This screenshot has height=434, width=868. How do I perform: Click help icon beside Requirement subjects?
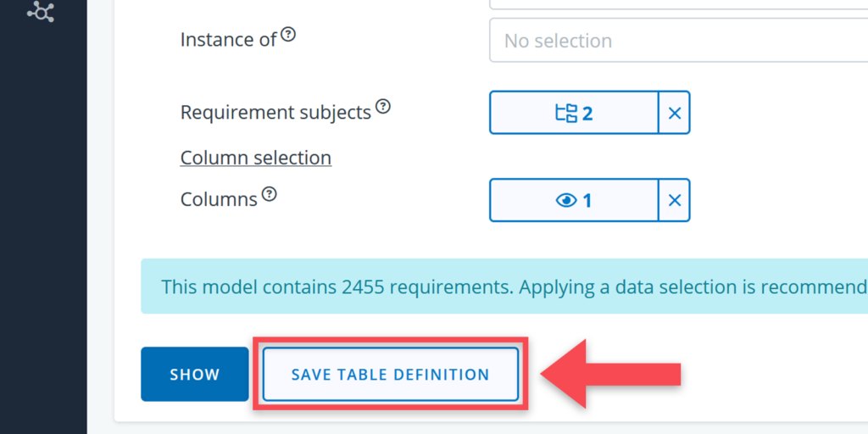click(x=383, y=107)
